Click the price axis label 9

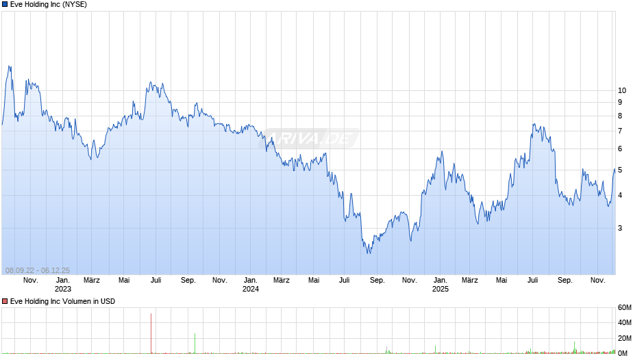620,102
